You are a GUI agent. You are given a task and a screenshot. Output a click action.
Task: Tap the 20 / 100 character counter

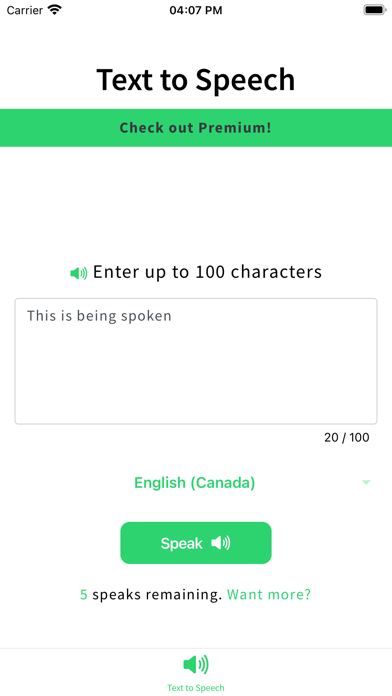coord(346,438)
